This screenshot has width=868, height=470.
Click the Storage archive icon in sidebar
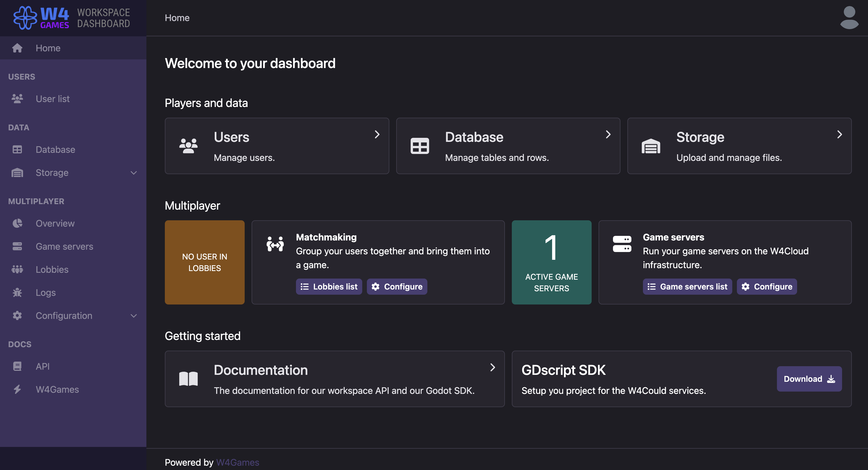pos(17,173)
